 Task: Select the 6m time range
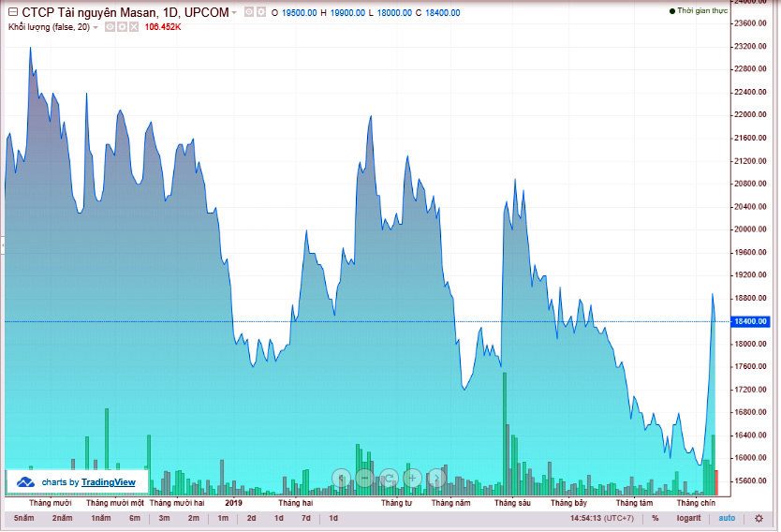[135, 518]
